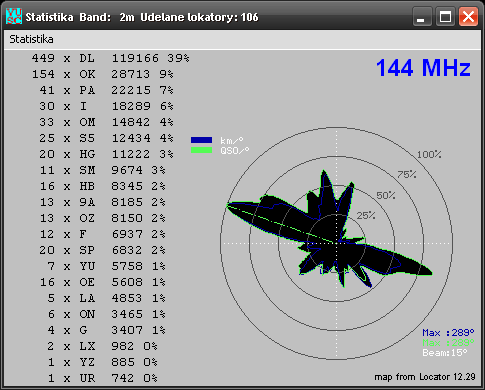Click the 100% ring label on chart

tap(429, 155)
